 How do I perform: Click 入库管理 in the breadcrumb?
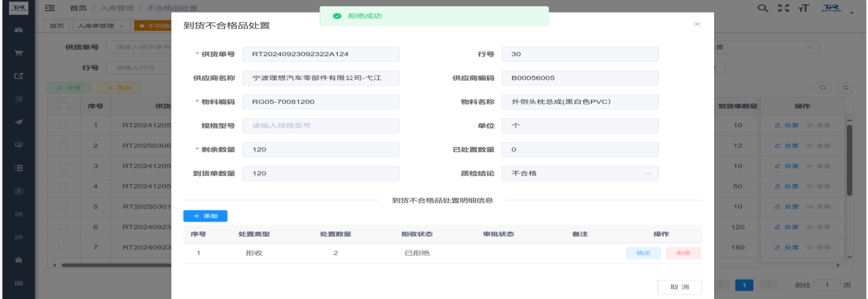116,7
